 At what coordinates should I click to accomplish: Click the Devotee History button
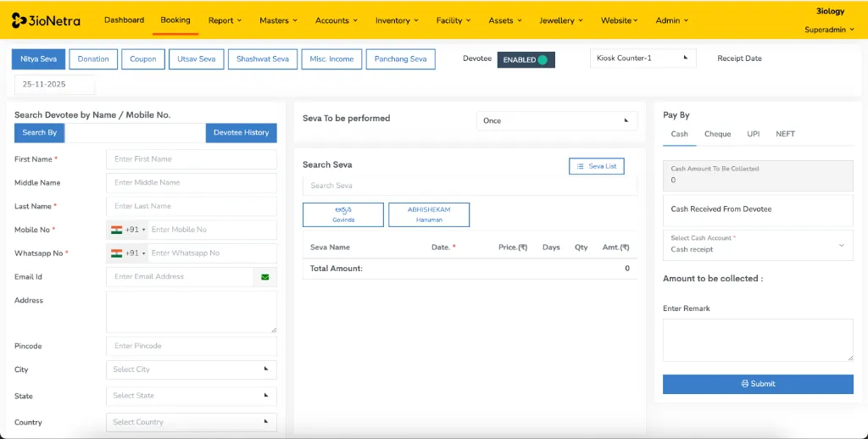(241, 132)
